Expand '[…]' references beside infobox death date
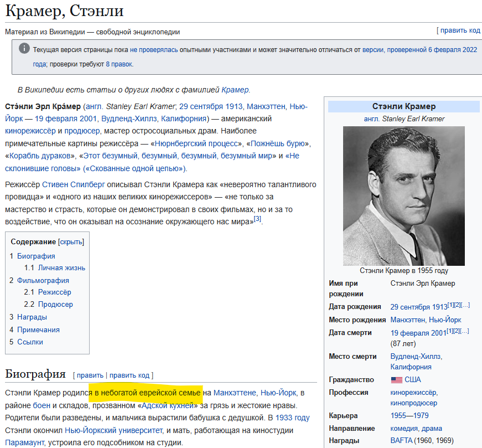Viewport: 482px width, 448px height. [464, 331]
